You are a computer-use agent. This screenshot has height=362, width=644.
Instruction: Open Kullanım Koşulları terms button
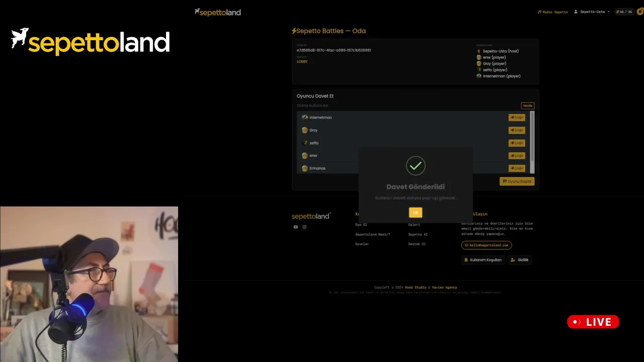[x=483, y=260]
